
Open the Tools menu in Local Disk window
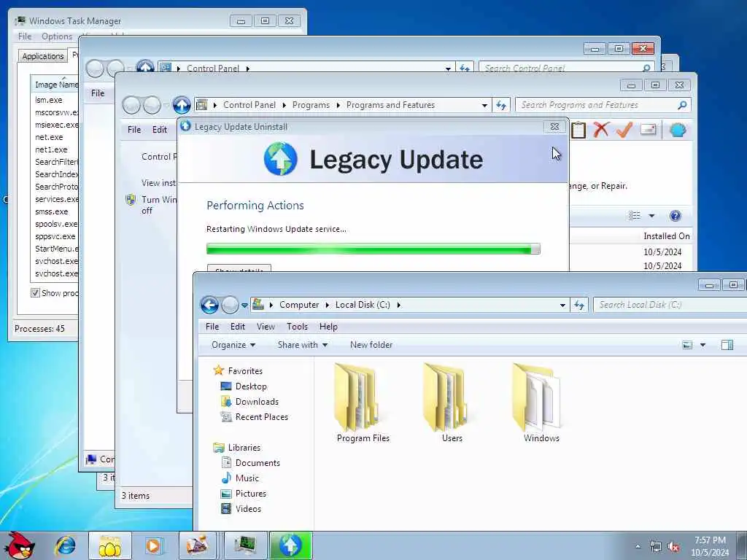[x=297, y=326]
